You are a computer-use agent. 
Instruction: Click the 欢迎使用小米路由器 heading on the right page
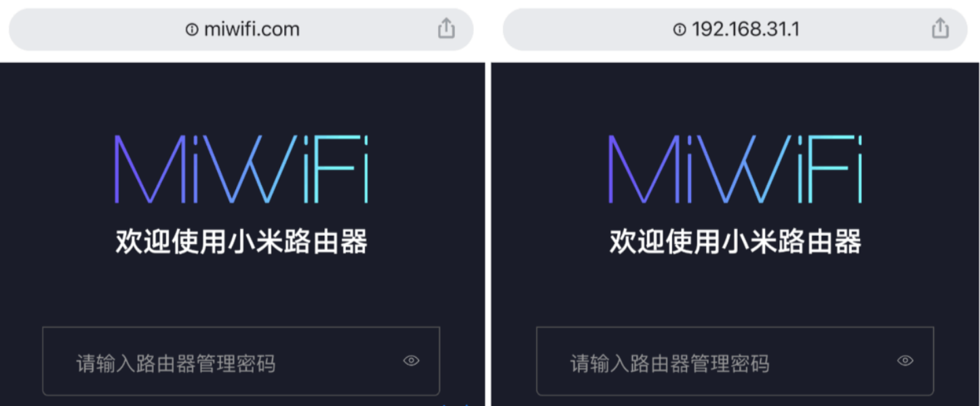coord(735,241)
